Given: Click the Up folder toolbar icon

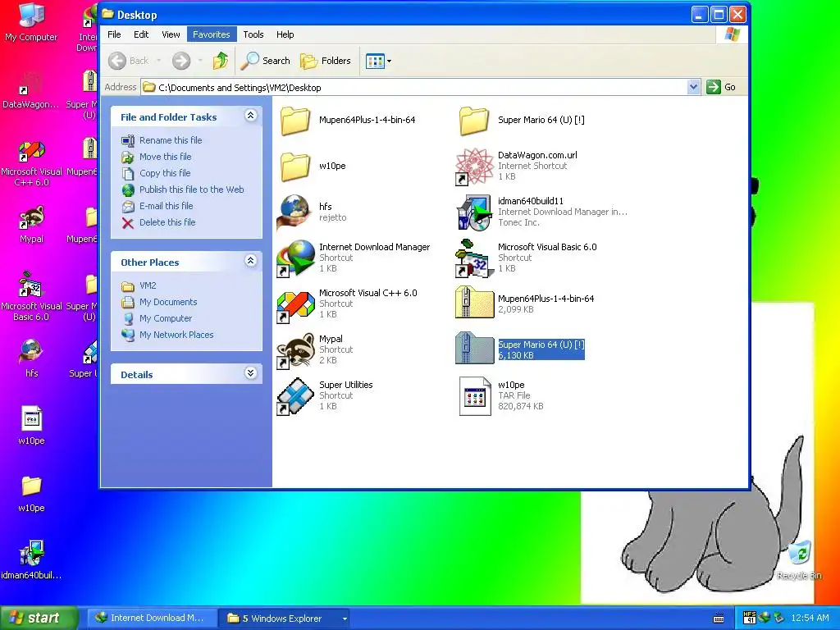Looking at the screenshot, I should (x=220, y=61).
